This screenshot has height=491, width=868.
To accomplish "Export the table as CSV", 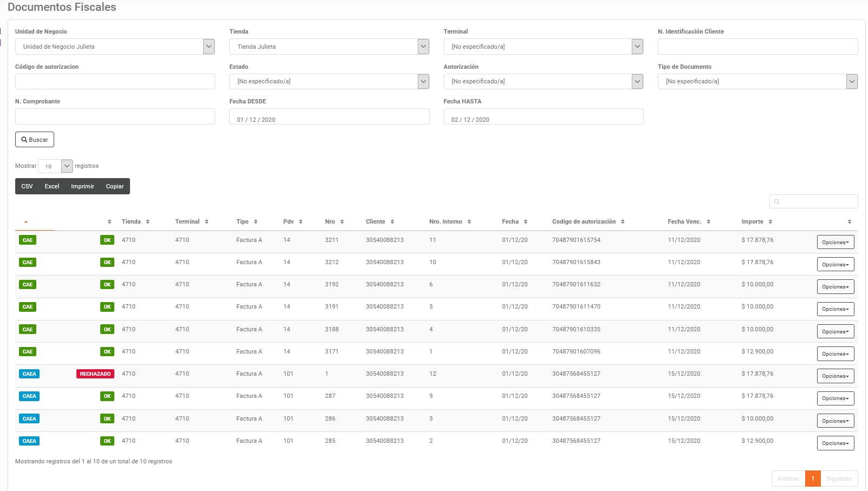I will [x=27, y=186].
